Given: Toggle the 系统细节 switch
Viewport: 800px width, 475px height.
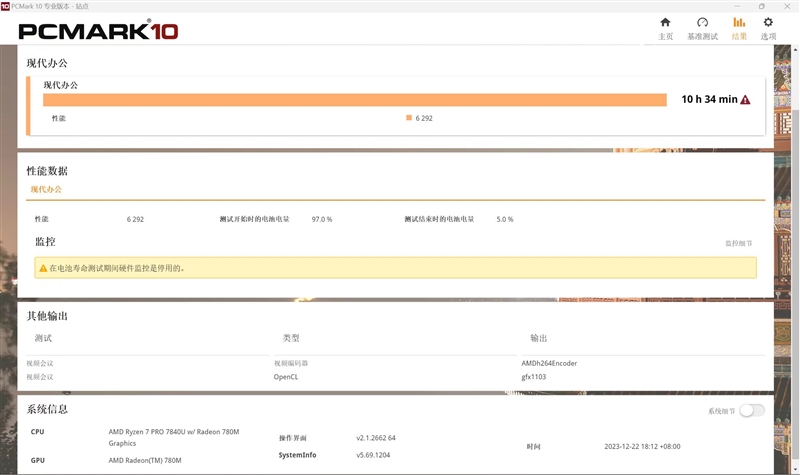Looking at the screenshot, I should point(752,410).
